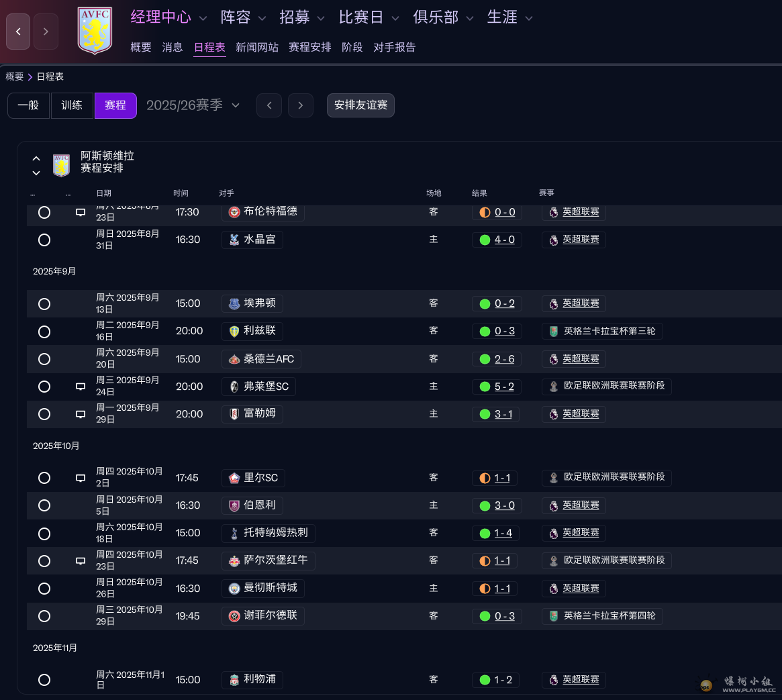Select the radio circle for Burnley match
This screenshot has height=700, width=782.
point(44,505)
